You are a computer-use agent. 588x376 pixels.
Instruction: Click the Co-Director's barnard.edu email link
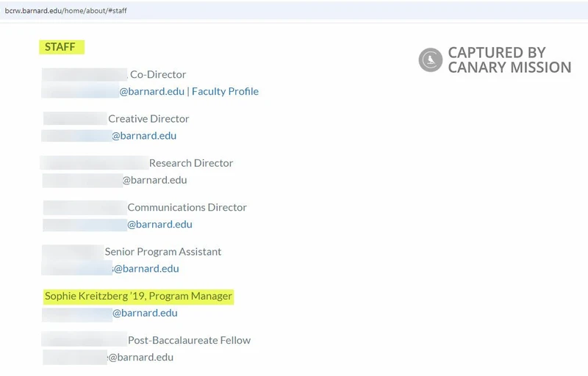151,92
